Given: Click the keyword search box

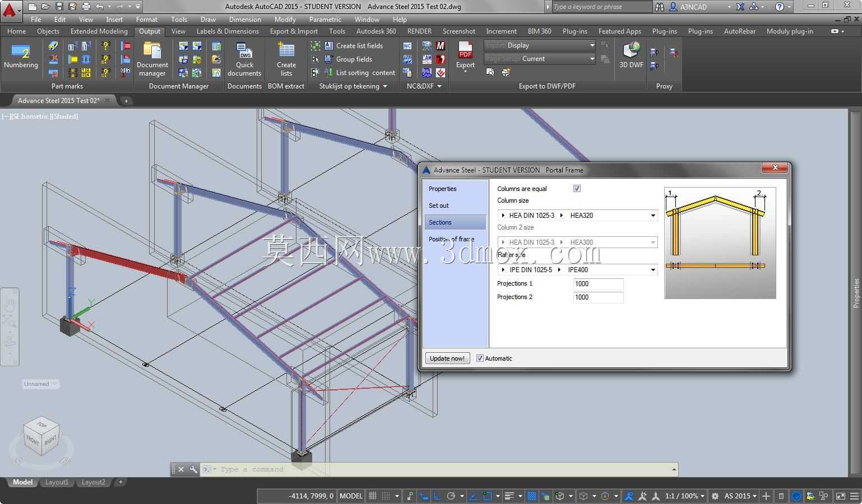Looking at the screenshot, I should 601,7.
